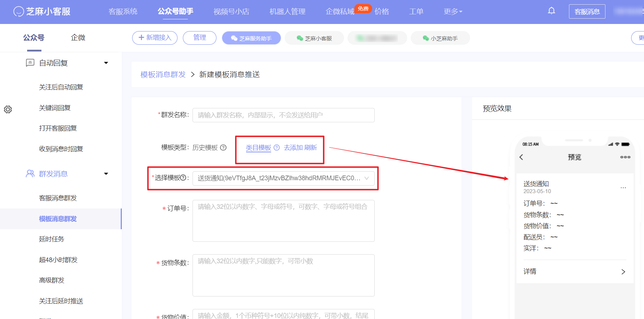644x319 pixels.
Task: Click the 群发名称 input field
Action: click(x=284, y=115)
